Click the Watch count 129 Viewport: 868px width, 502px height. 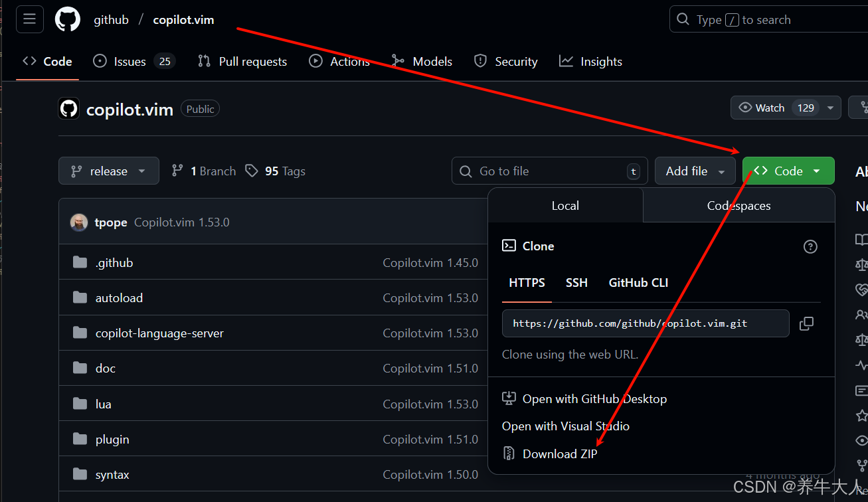(806, 108)
